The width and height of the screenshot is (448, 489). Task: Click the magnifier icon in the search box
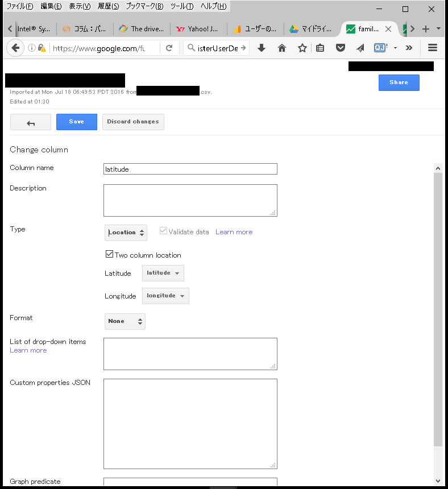[x=191, y=48]
